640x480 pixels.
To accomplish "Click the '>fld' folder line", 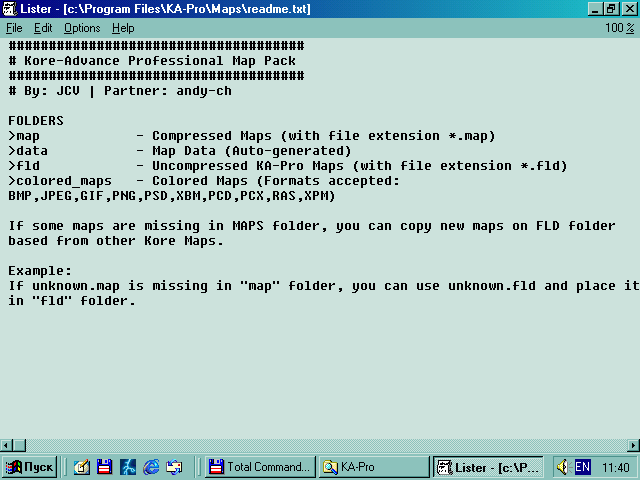I will [288, 166].
